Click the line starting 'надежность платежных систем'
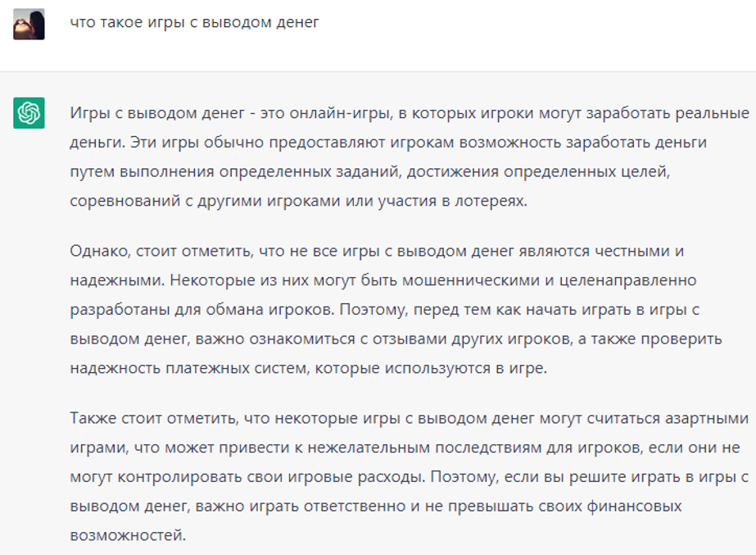Viewport: 756px width, 555px height. click(x=309, y=368)
